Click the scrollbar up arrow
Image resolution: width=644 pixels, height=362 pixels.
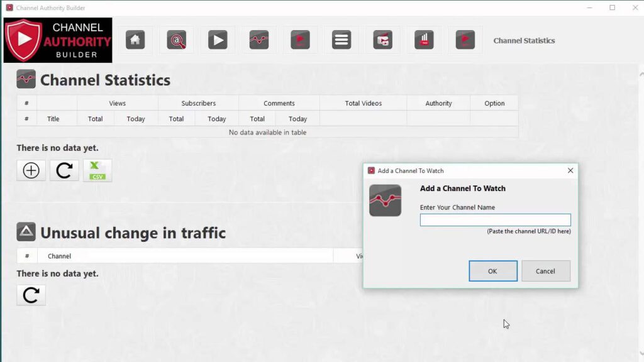pos(641,74)
